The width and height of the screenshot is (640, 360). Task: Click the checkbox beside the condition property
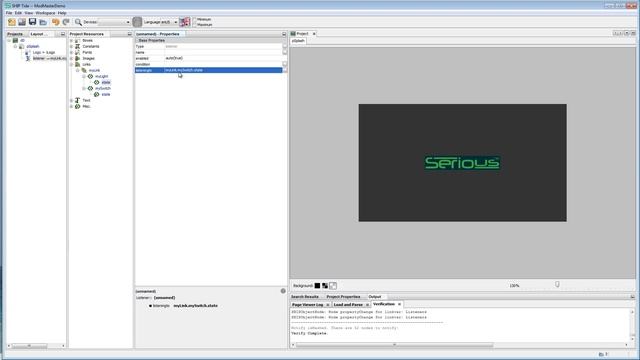[x=284, y=64]
